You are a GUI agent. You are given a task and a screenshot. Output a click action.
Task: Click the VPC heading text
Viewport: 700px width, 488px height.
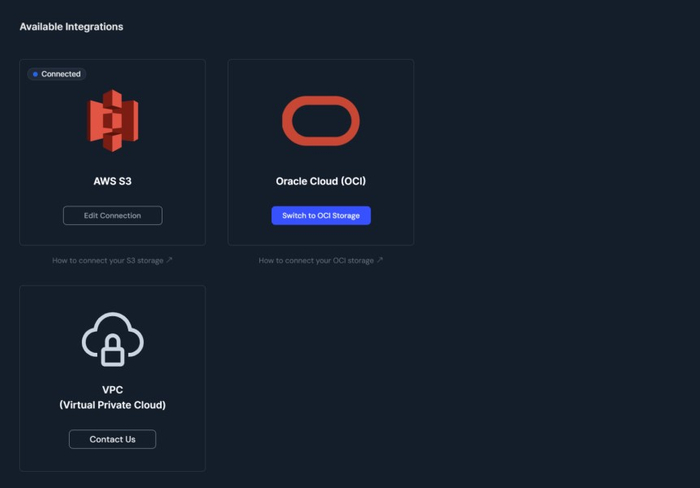112,390
